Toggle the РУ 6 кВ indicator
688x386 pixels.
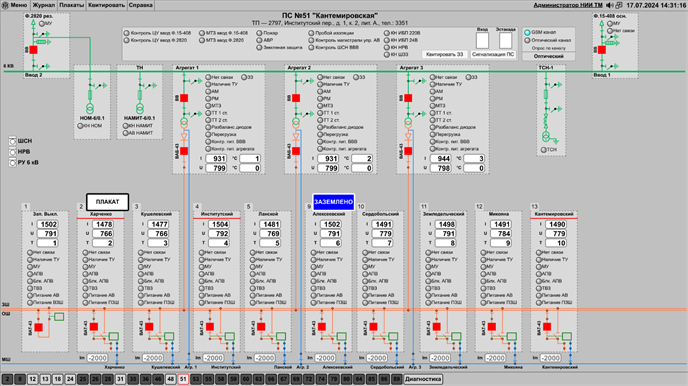tap(12, 162)
